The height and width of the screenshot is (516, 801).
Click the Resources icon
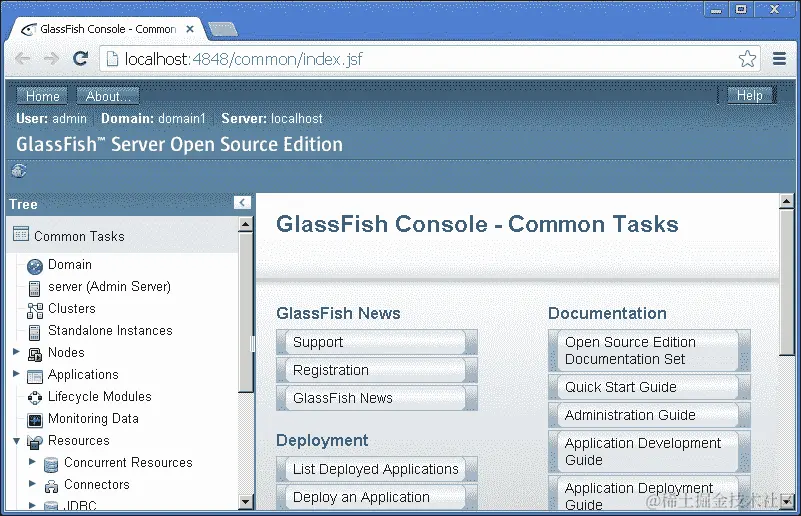[35, 442]
